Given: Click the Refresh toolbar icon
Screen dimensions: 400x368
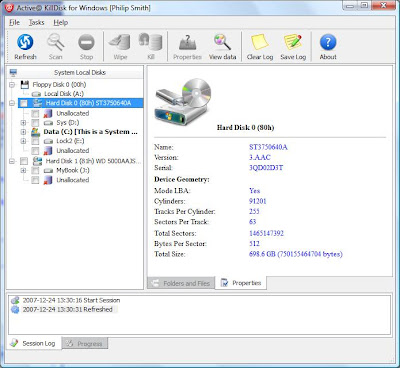Looking at the screenshot, I should coord(25,42).
